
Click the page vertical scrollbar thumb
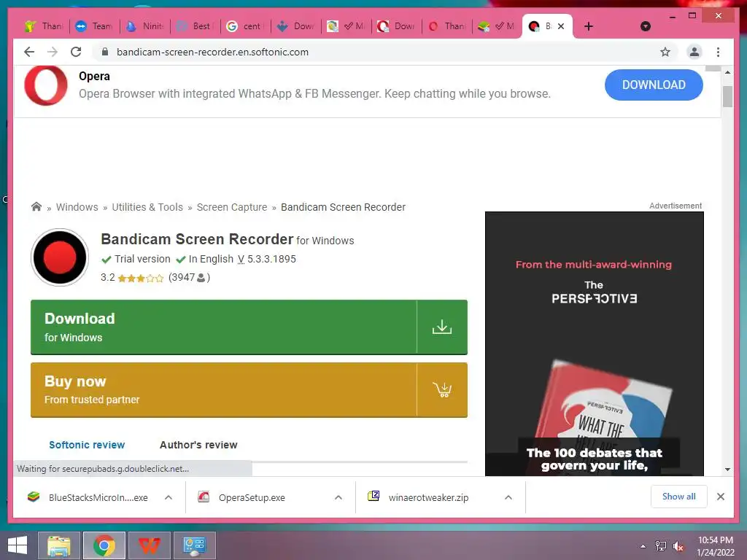pyautogui.click(x=727, y=97)
